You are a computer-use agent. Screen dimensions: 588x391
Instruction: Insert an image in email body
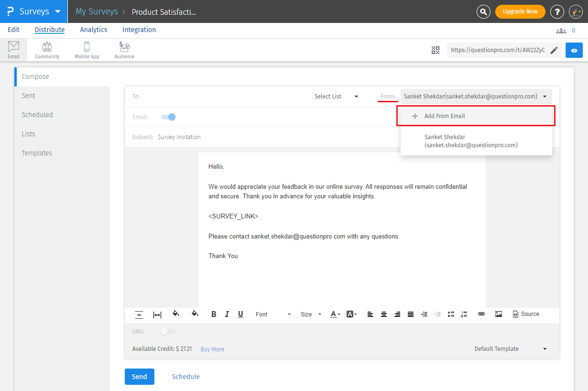[x=499, y=314]
